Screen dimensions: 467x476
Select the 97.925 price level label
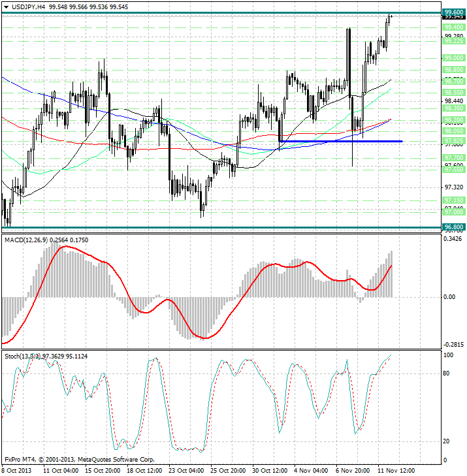454,141
